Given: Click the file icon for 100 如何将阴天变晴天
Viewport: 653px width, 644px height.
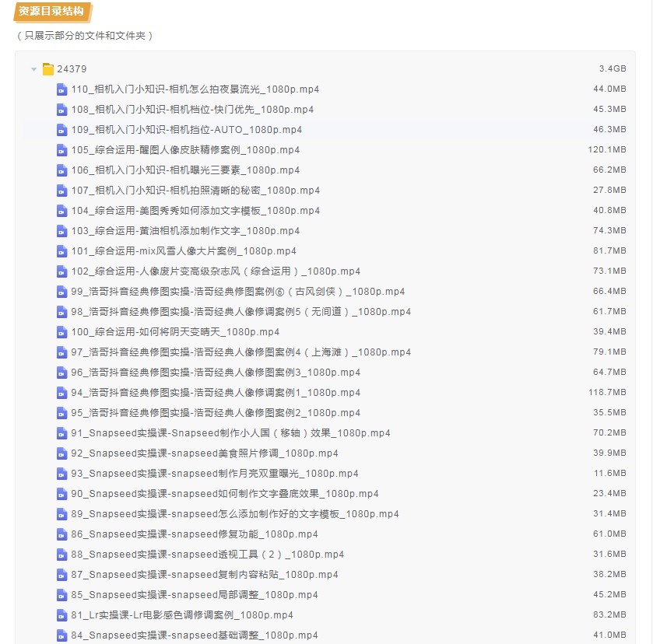Looking at the screenshot, I should [61, 332].
